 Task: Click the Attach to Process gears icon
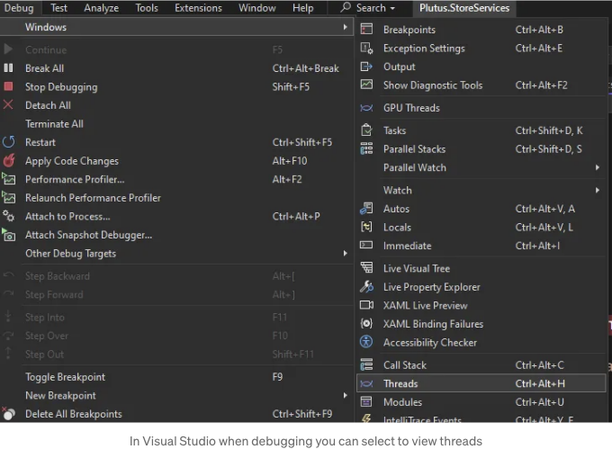coord(9,216)
